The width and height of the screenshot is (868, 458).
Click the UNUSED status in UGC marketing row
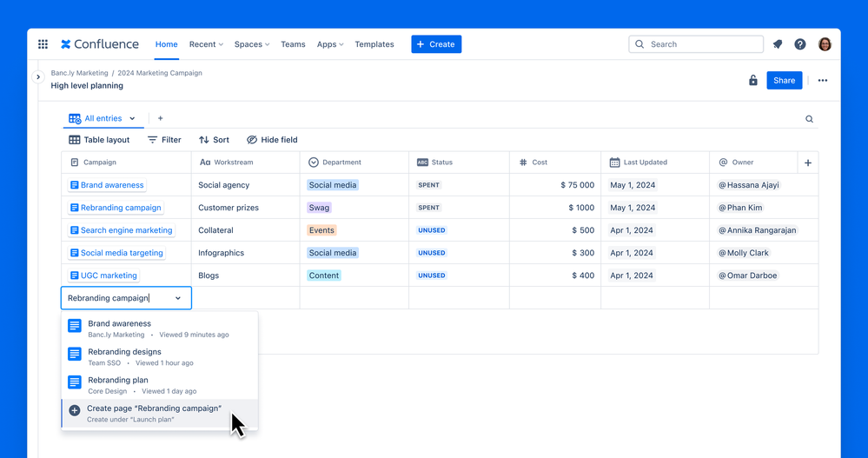pyautogui.click(x=432, y=275)
